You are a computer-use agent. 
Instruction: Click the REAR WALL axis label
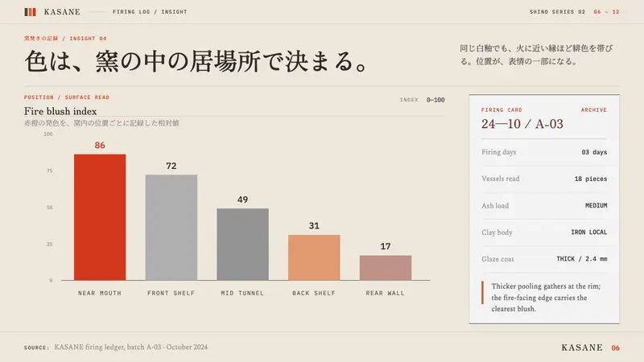(386, 293)
